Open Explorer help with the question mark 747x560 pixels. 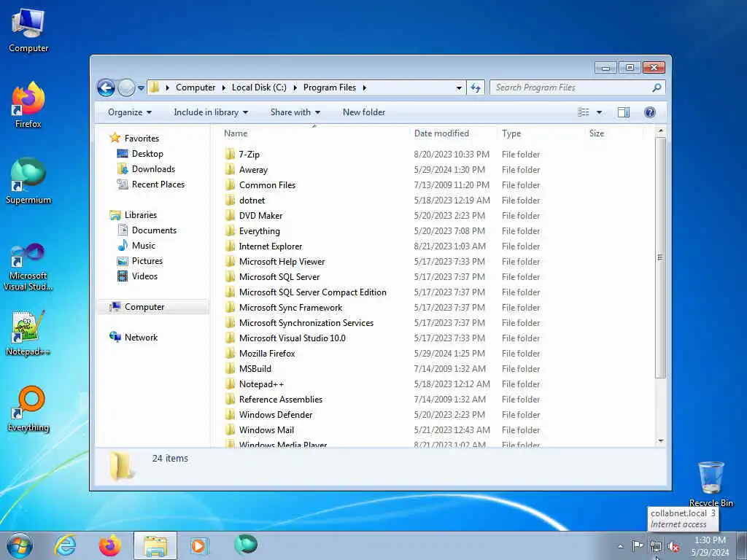click(649, 112)
